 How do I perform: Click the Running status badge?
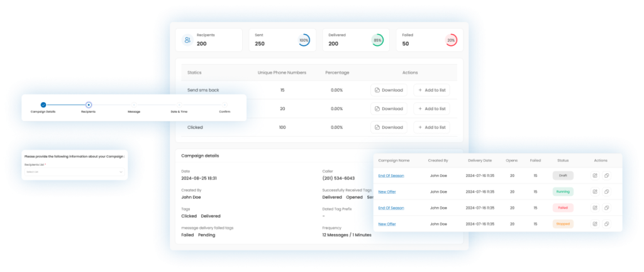point(562,191)
